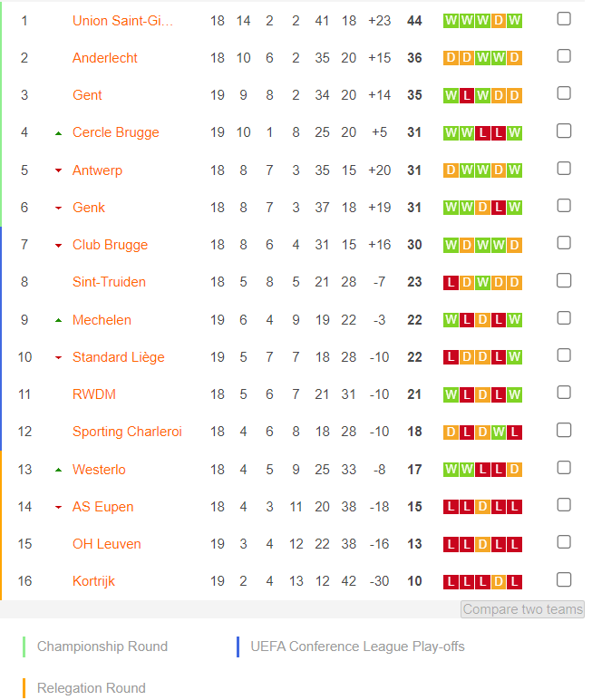Click Cercle Brugge's green up arrow
Image resolution: width=592 pixels, height=700 pixels.
(58, 133)
